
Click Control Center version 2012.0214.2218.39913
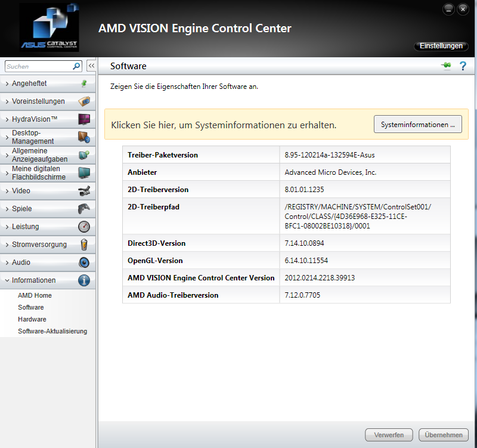[320, 278]
